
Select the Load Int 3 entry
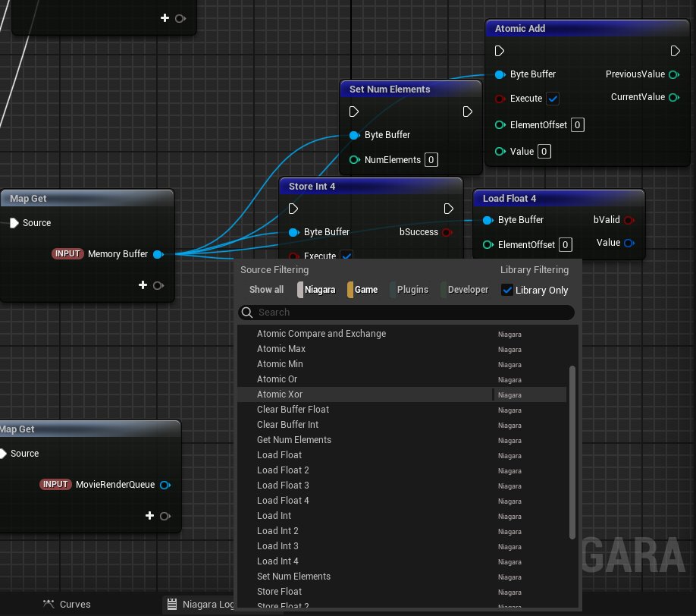402,546
